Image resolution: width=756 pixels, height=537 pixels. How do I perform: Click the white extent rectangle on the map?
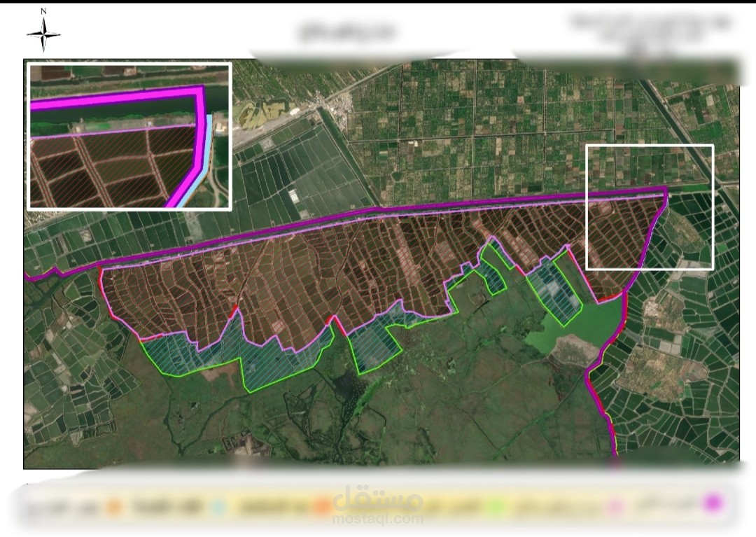tap(650, 207)
